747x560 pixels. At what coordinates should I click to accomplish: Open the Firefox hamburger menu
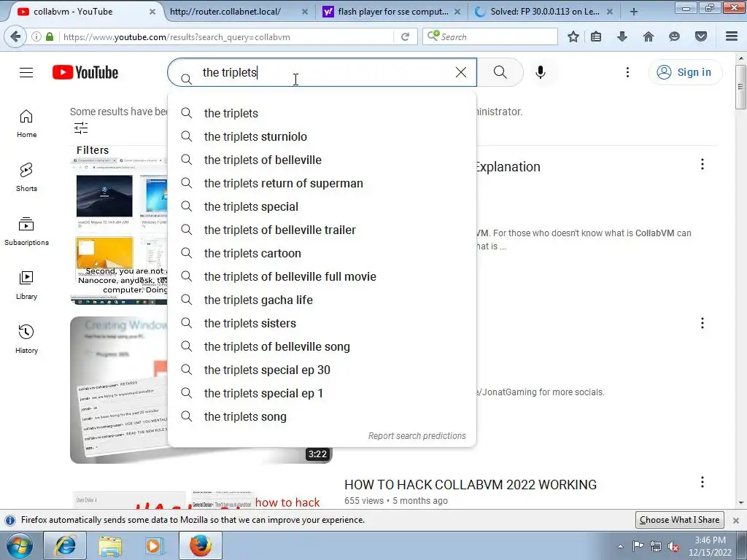click(732, 36)
